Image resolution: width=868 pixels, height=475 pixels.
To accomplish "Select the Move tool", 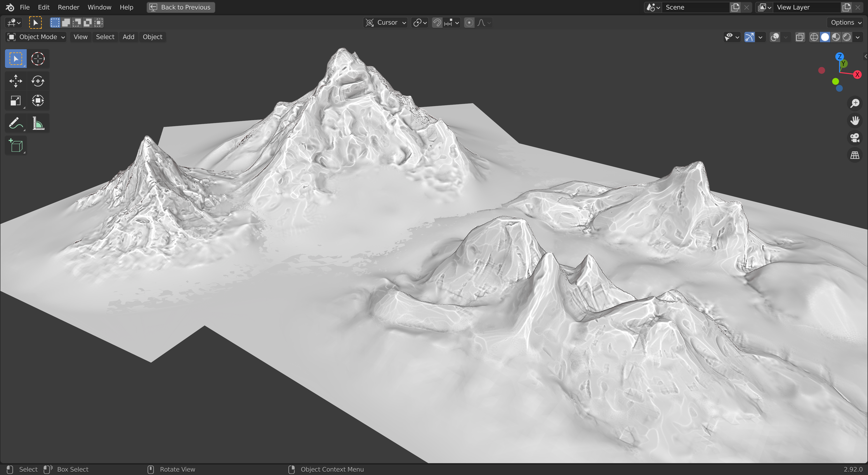I will click(x=16, y=81).
